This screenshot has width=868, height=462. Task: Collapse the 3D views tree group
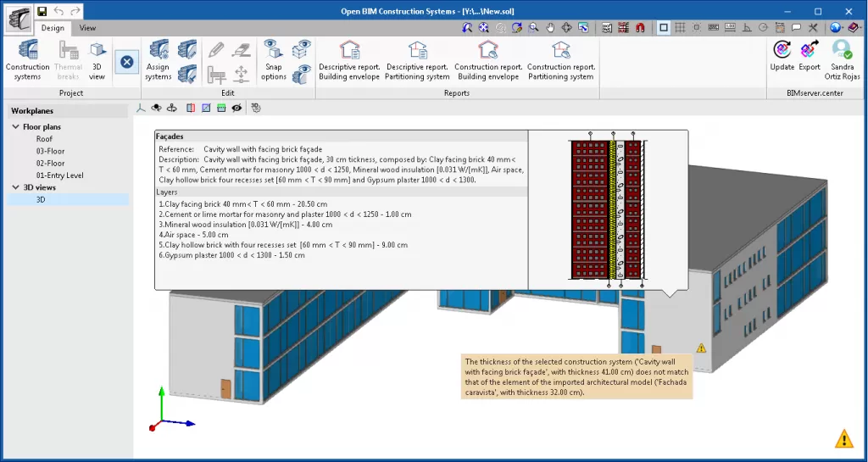(x=15, y=187)
